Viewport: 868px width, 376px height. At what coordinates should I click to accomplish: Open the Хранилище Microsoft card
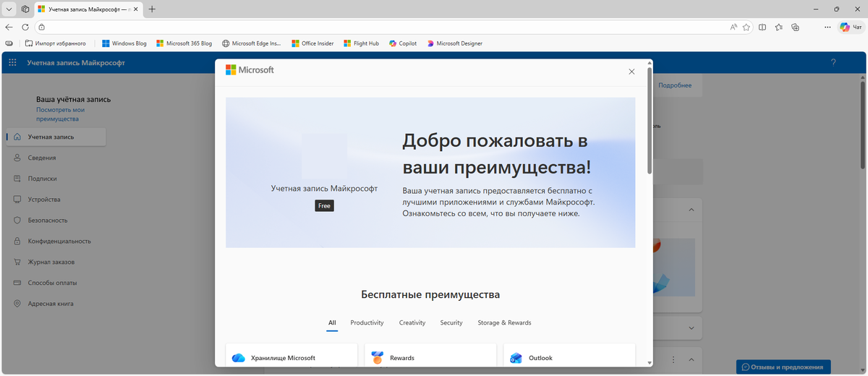[x=292, y=356]
